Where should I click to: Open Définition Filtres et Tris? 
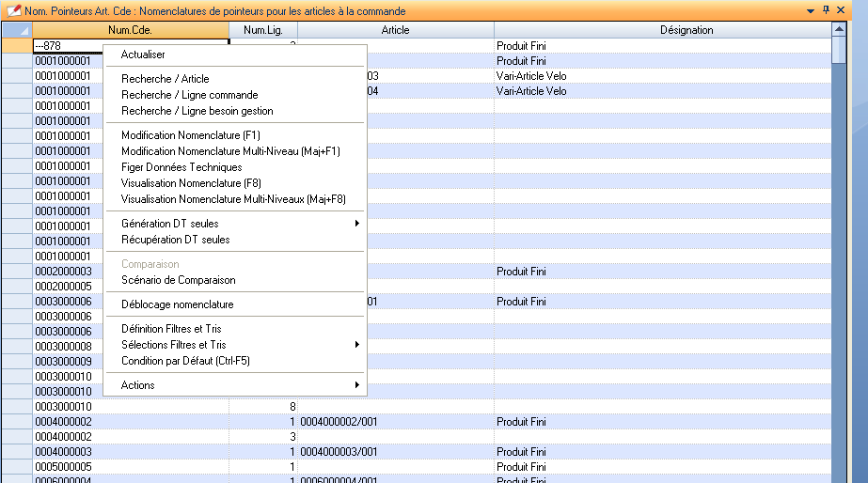point(171,329)
